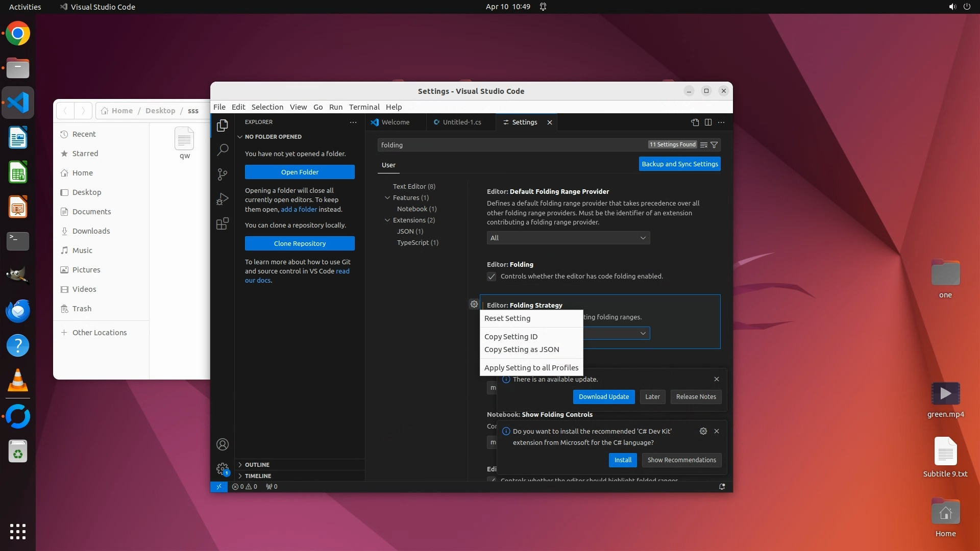The width and height of the screenshot is (980, 551).
Task: Click the split editor right icon
Action: 708,122
